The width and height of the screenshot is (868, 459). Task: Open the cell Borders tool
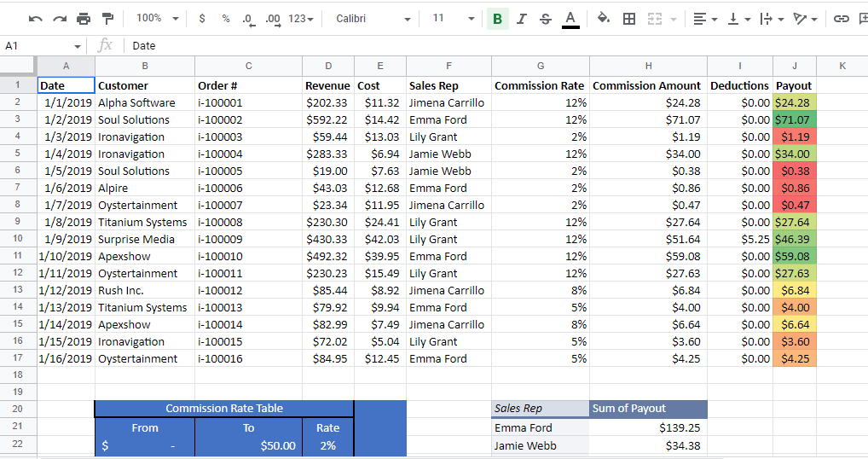tap(629, 19)
